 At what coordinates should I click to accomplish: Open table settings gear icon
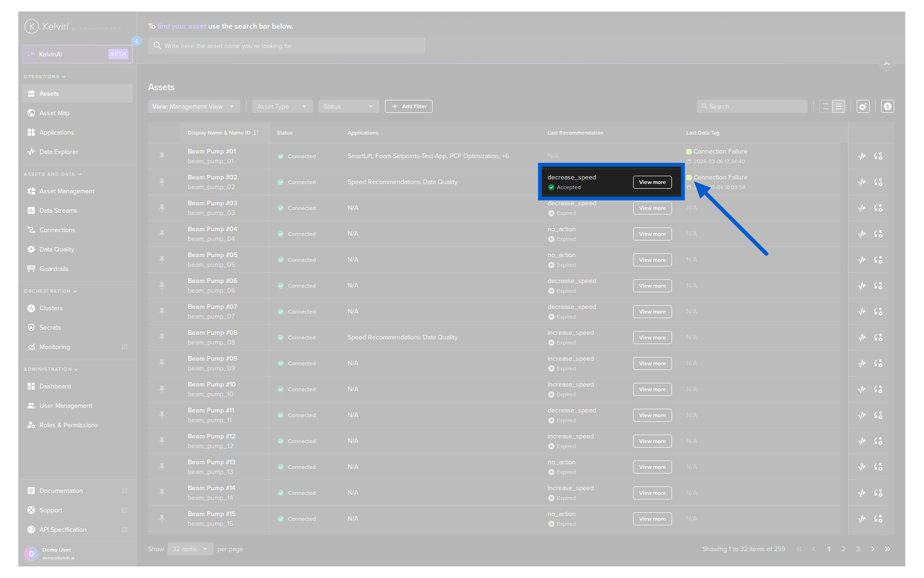pos(863,106)
